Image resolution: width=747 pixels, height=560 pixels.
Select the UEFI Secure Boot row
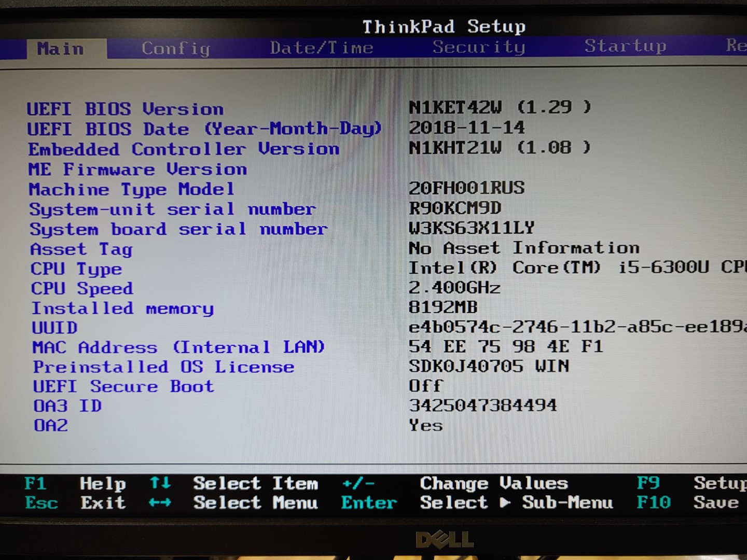[122, 386]
